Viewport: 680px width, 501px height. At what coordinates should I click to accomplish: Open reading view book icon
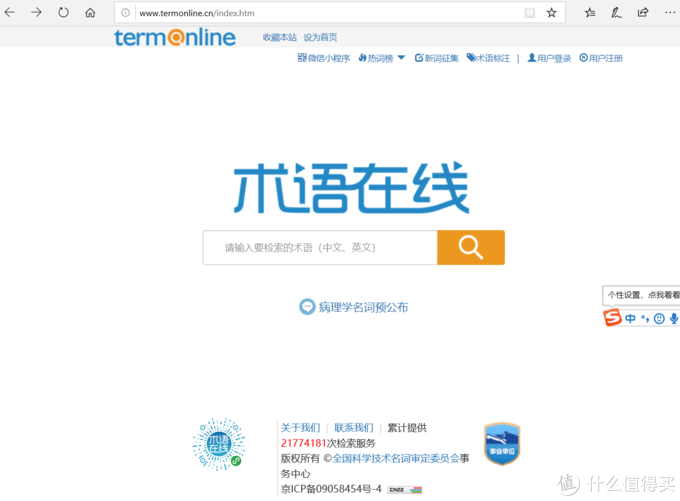(x=529, y=13)
